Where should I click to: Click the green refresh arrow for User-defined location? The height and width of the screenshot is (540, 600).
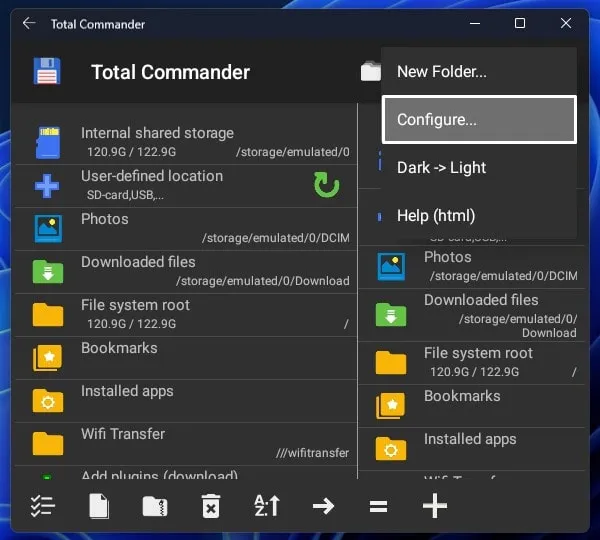(x=326, y=185)
